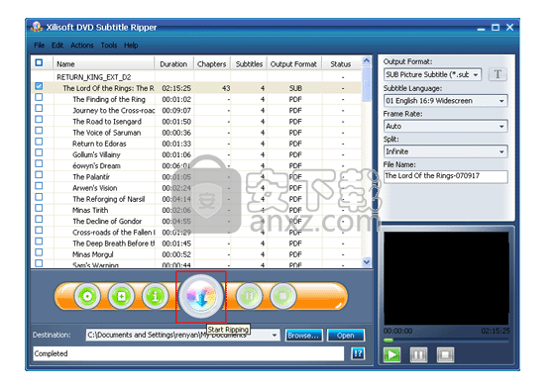
Task: Check Gollum's Villainy checkbox
Action: click(39, 152)
